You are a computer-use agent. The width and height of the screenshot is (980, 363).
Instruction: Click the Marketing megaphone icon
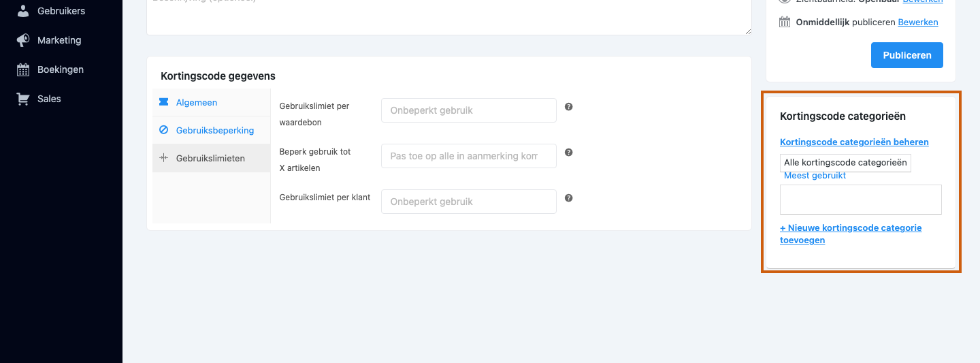[x=23, y=40]
